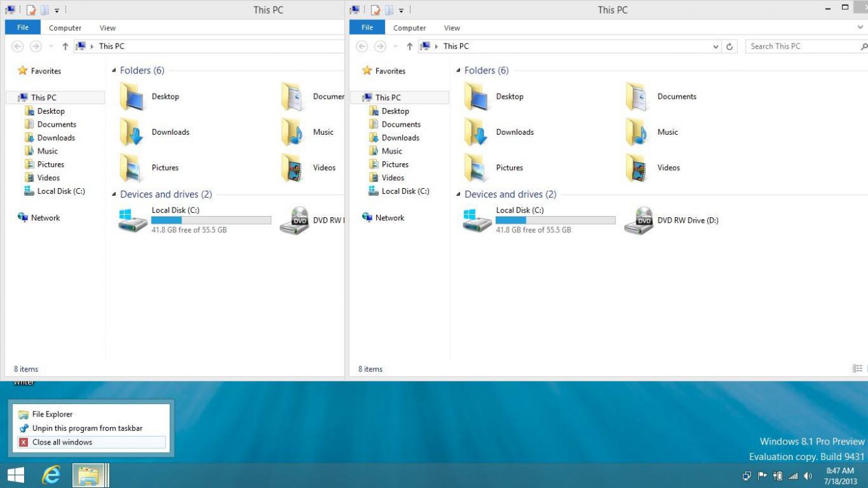Image resolution: width=868 pixels, height=488 pixels.
Task: Open Computer tab in right window
Action: (x=410, y=28)
